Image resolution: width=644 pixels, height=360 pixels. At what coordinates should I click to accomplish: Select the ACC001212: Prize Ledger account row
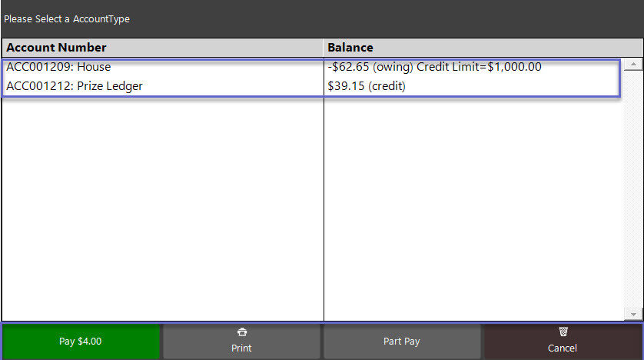311,86
